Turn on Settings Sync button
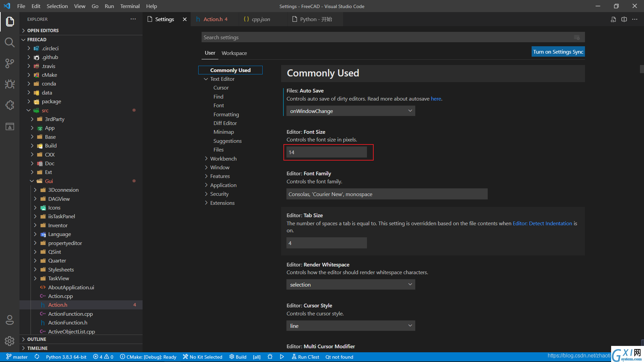This screenshot has height=362, width=644. tap(558, 52)
